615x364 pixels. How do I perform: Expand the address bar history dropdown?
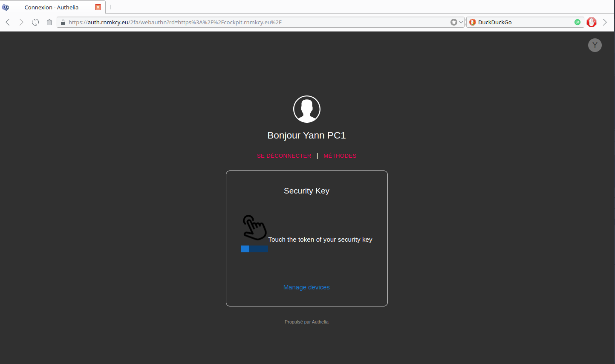[x=461, y=22]
